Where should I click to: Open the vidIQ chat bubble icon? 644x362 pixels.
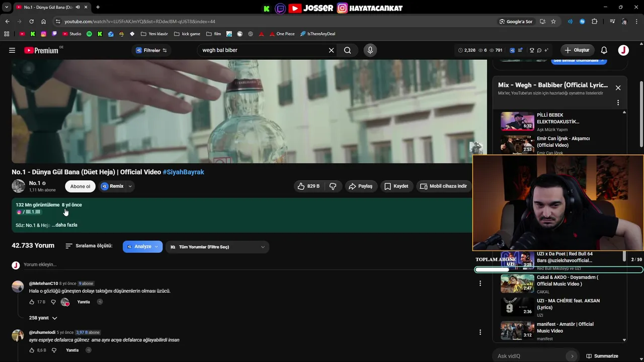pos(539,50)
